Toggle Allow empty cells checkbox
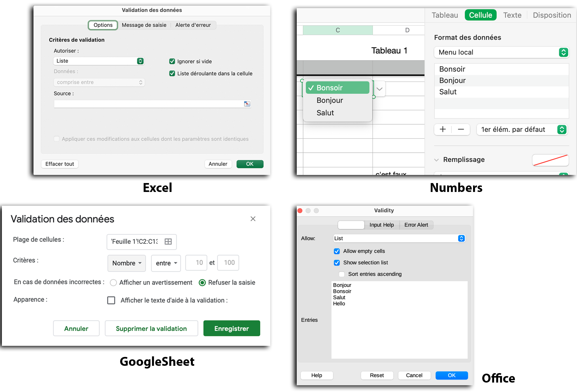This screenshot has height=392, width=577. (337, 251)
